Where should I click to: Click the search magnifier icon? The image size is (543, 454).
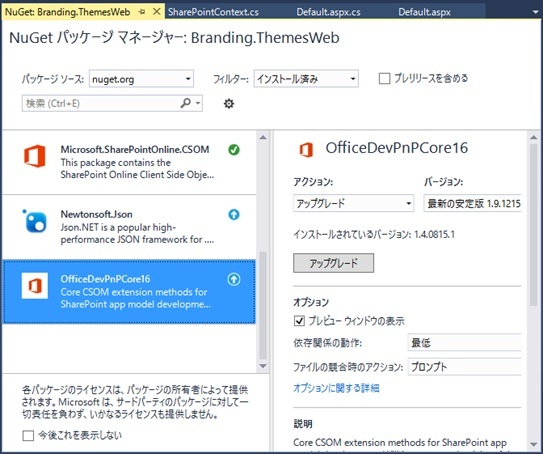186,103
